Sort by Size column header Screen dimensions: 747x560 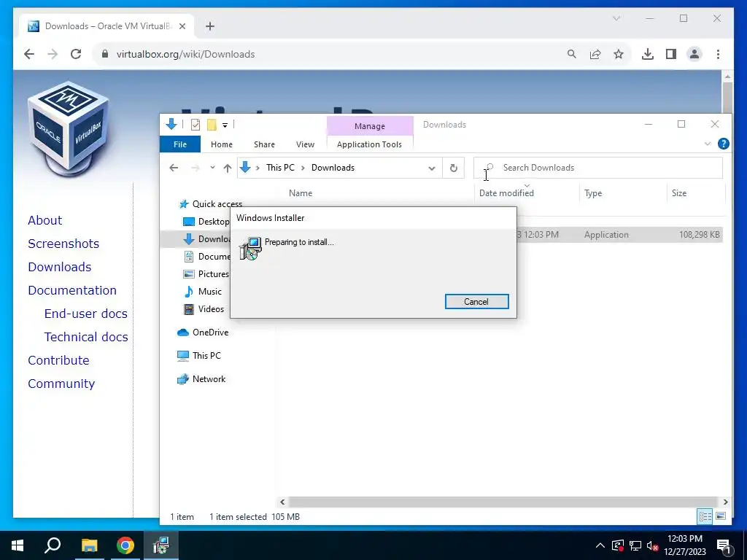pos(679,193)
